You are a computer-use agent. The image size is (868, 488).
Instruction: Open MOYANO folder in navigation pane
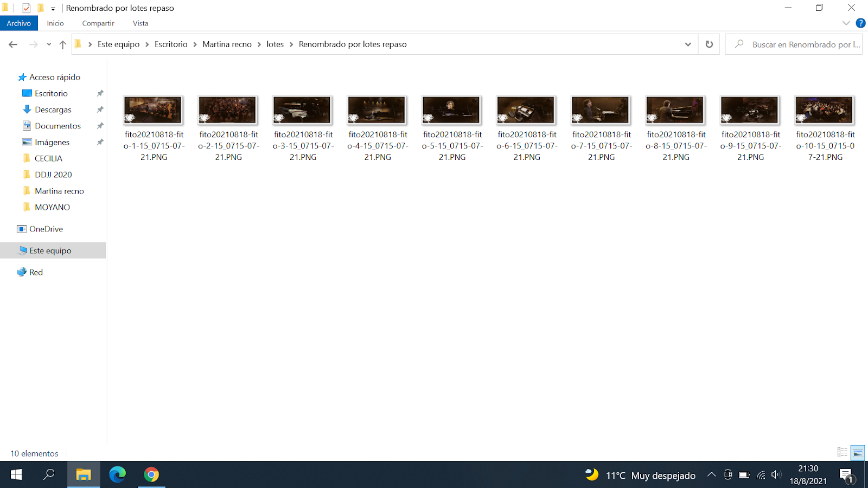52,207
